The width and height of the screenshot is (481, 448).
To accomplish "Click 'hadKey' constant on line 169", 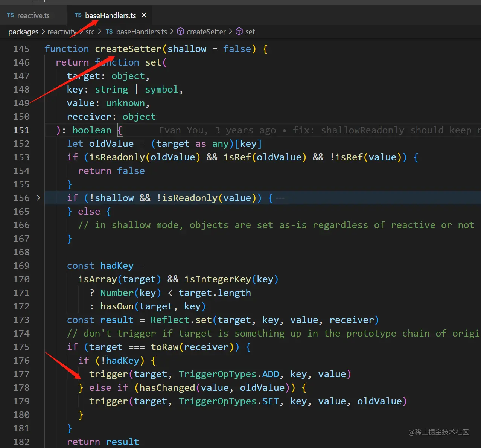I will (117, 266).
